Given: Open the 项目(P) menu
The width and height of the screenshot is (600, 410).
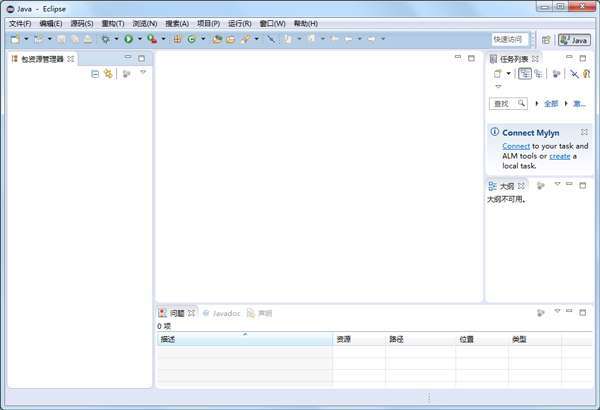Looking at the screenshot, I should [208, 24].
